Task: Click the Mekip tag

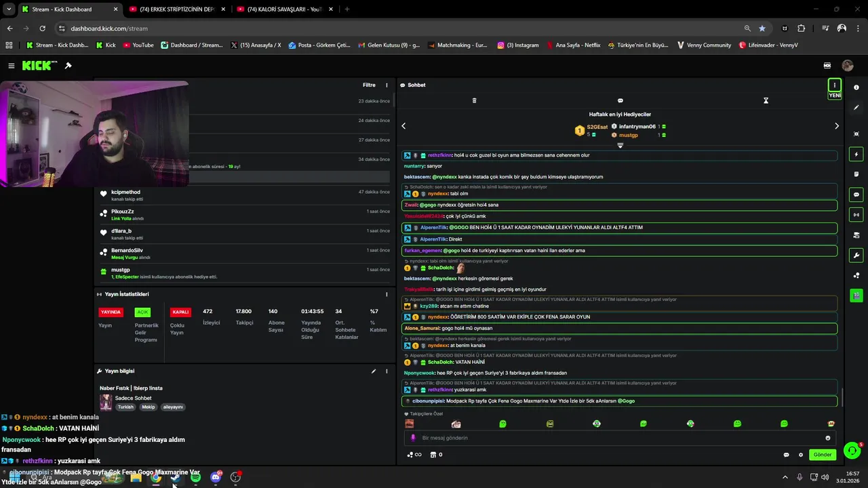Action: point(149,407)
